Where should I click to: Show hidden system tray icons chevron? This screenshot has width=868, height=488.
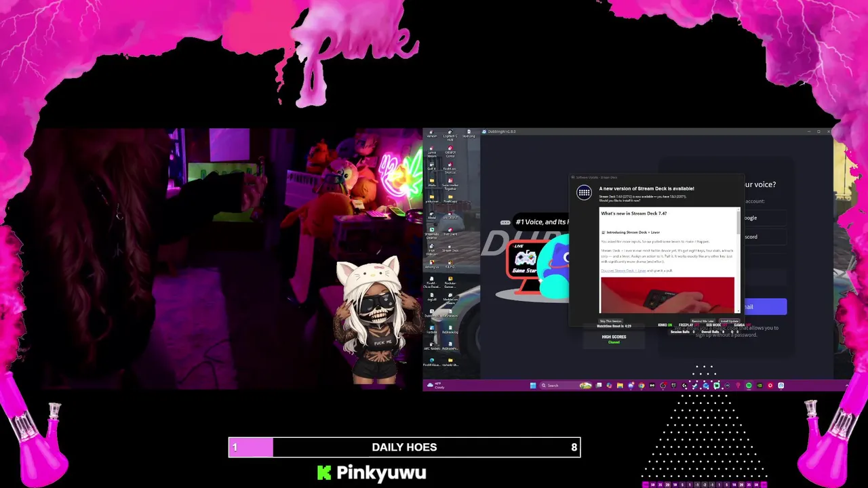pyautogui.click(x=848, y=386)
